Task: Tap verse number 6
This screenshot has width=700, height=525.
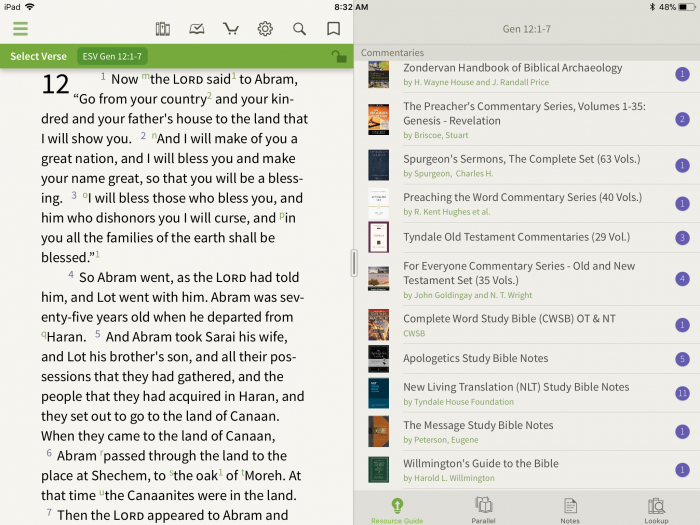Action: [49, 453]
